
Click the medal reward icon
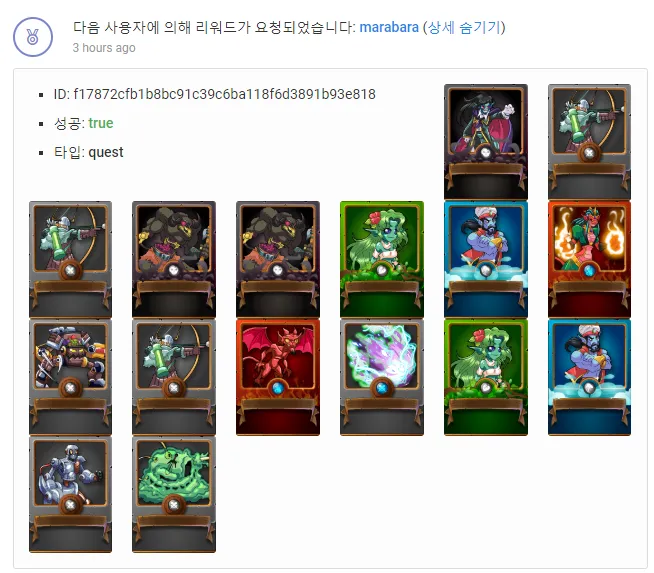click(x=33, y=37)
